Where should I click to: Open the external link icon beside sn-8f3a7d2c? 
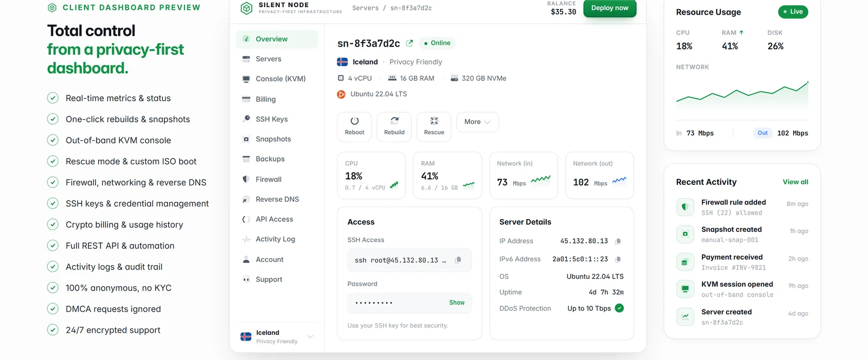[x=410, y=43]
